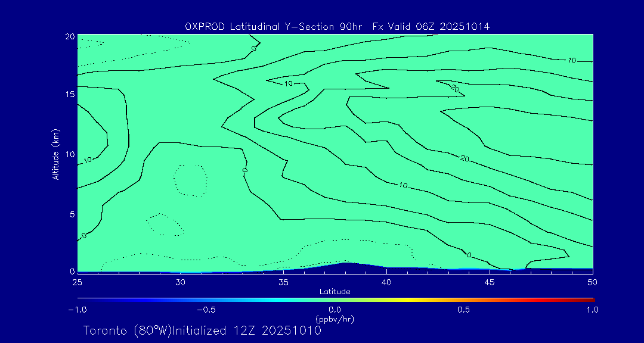Click contour label 0 near latitude 44 close to the surface

[x=469, y=255]
